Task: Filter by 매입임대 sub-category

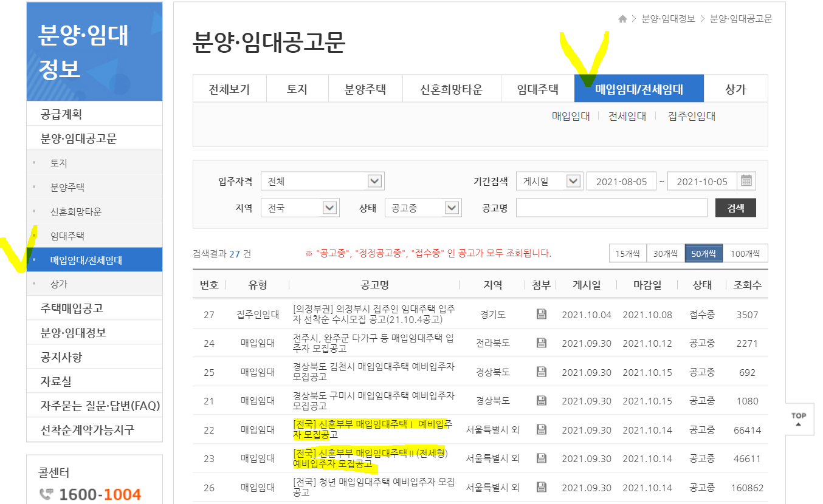Action: 571,117
